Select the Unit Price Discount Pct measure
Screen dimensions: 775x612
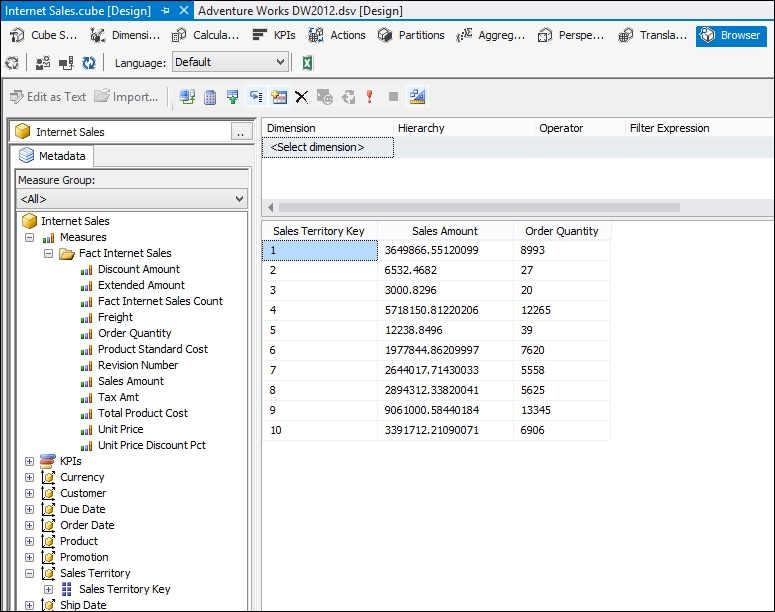coord(152,445)
